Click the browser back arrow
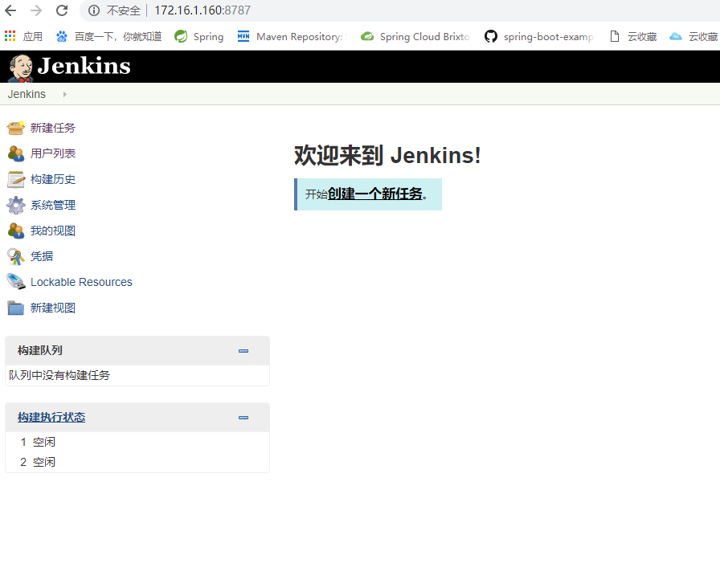The height and width of the screenshot is (588, 720). point(10,10)
